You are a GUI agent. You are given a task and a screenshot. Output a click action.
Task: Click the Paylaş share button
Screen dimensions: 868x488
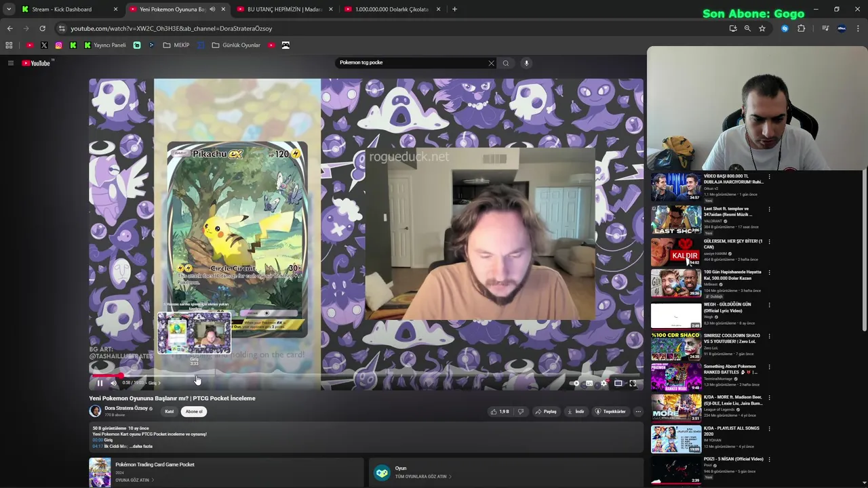coord(546,411)
